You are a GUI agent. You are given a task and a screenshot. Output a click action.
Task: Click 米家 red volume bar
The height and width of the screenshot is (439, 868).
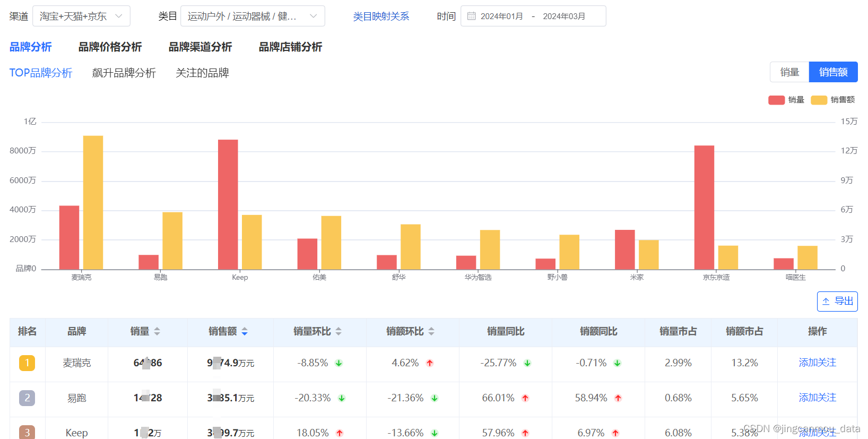[x=625, y=249]
